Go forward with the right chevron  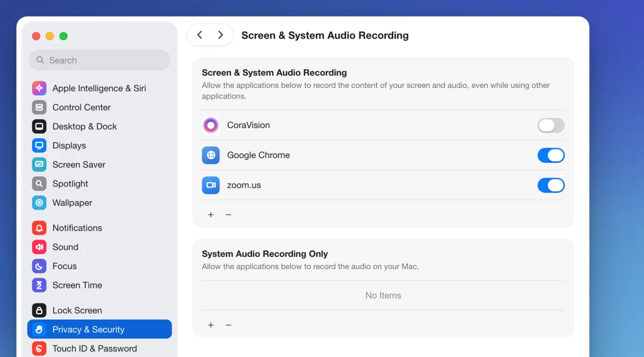coord(221,35)
